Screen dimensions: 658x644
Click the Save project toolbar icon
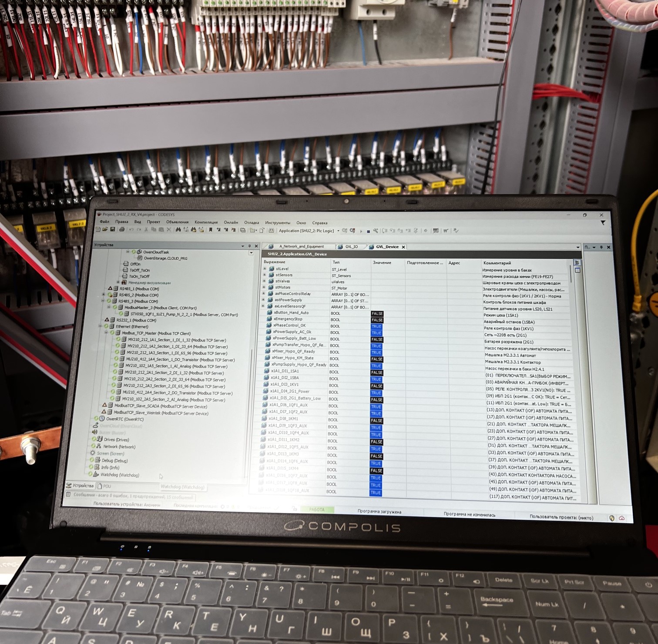tap(112, 229)
